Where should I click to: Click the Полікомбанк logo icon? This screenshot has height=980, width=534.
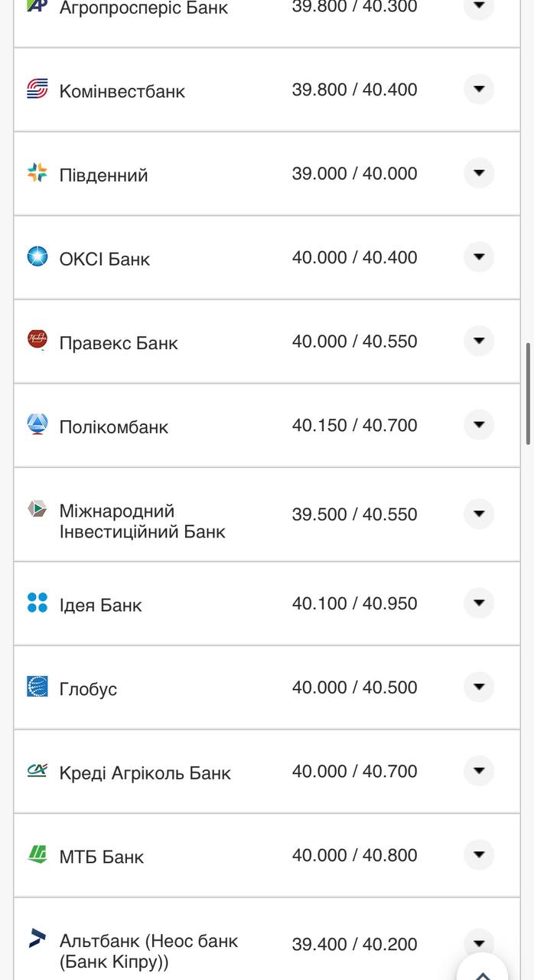tap(37, 424)
